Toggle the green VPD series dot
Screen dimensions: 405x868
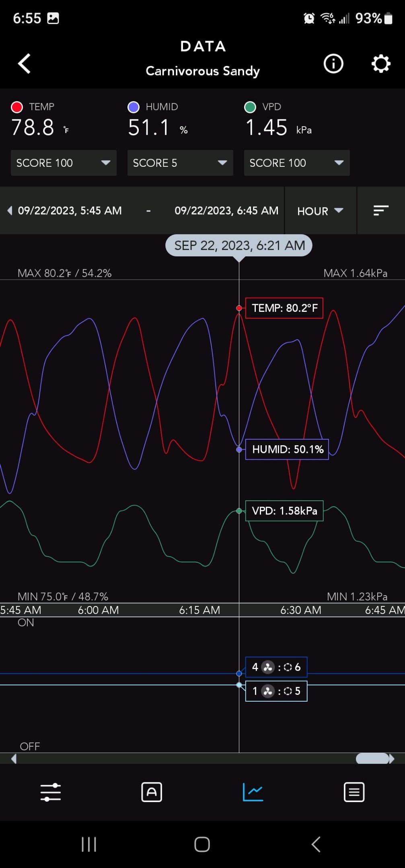[x=250, y=107]
